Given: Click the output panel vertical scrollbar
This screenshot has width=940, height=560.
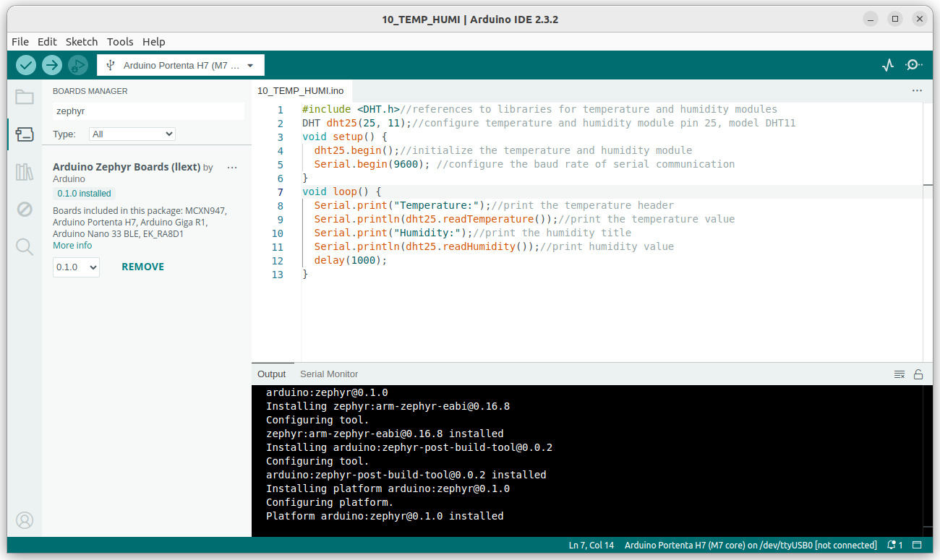Looking at the screenshot, I should click(928, 460).
